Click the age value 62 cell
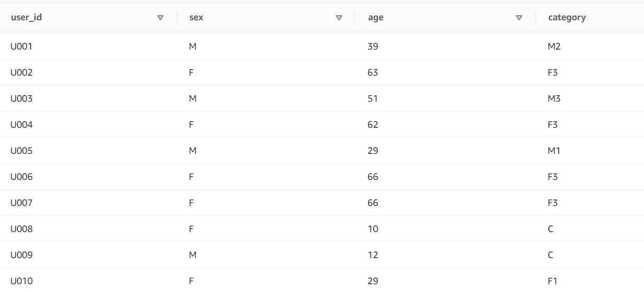 tap(373, 125)
